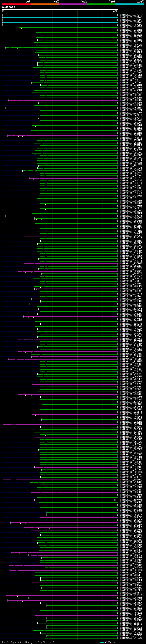The width and height of the screenshot is (146, 644).
Task: Select label UniRef100_B3E2Q3
Action: 131,540
